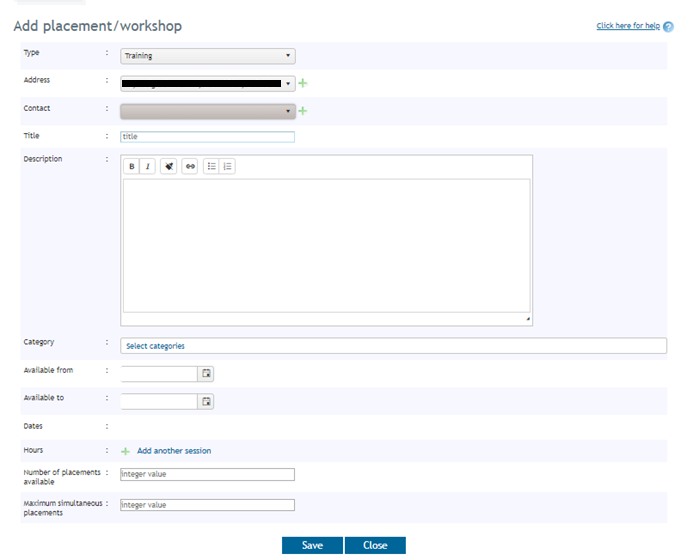Focus the Available from date field
The width and height of the screenshot is (681, 560).
[159, 374]
